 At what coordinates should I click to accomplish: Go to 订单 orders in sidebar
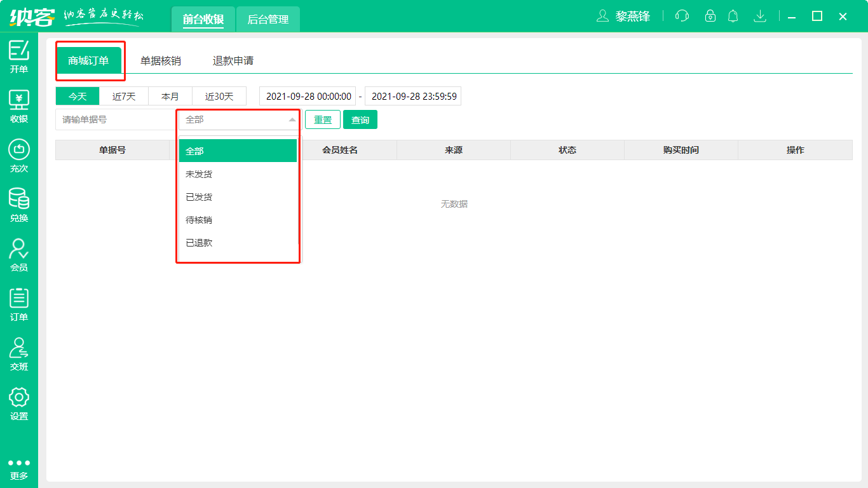pyautogui.click(x=19, y=304)
